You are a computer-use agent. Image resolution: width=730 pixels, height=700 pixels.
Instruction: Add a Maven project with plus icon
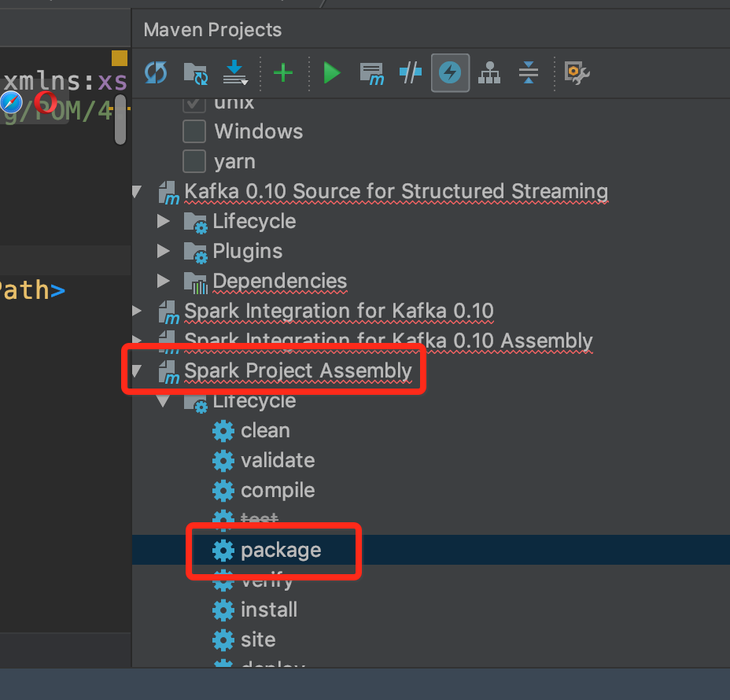click(283, 73)
